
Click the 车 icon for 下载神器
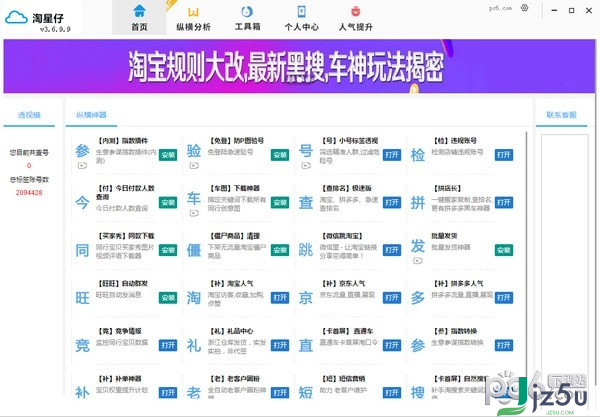coord(194,198)
